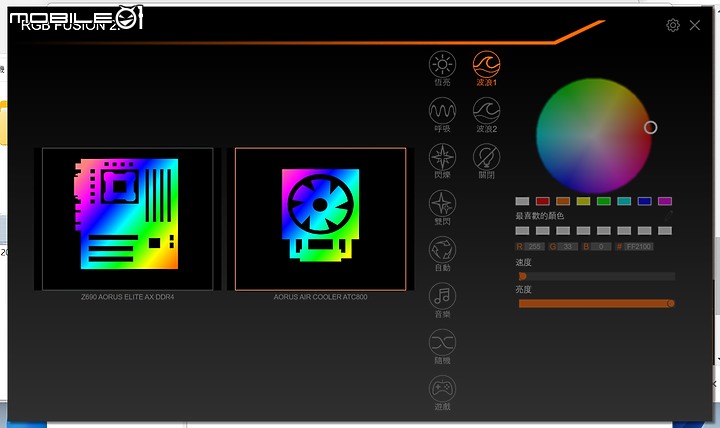Click the Z690 AORUS ELITE AX DDR4 caption
Screen dimensions: 720x428
tap(128, 297)
